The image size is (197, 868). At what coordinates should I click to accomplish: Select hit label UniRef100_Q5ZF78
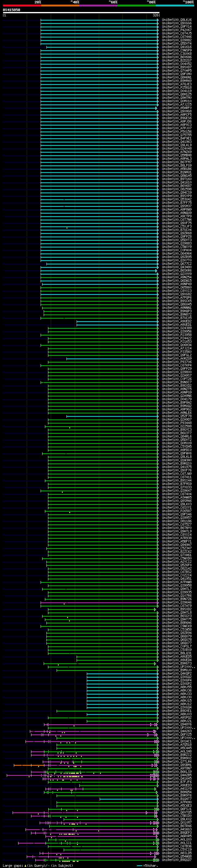[x=177, y=416]
